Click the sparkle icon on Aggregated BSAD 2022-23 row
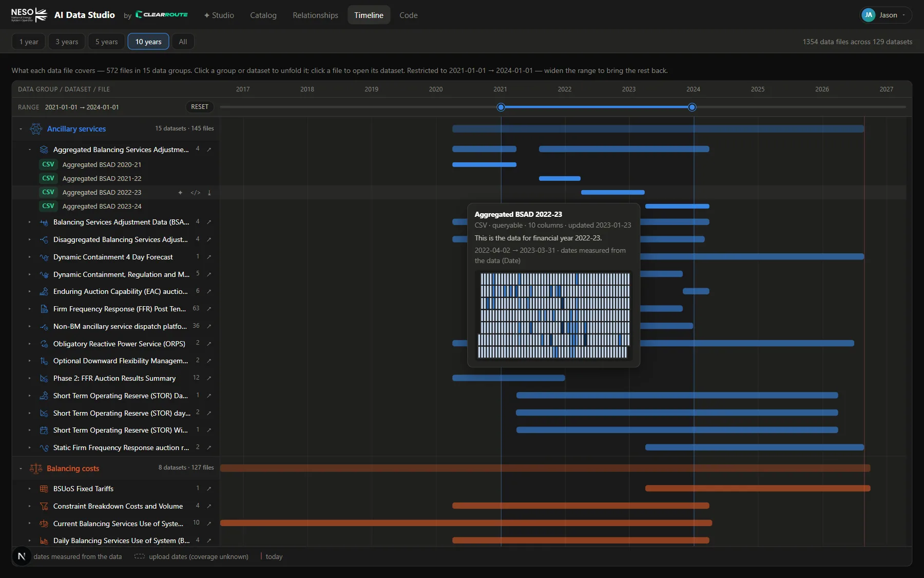The width and height of the screenshot is (924, 578). (180, 193)
